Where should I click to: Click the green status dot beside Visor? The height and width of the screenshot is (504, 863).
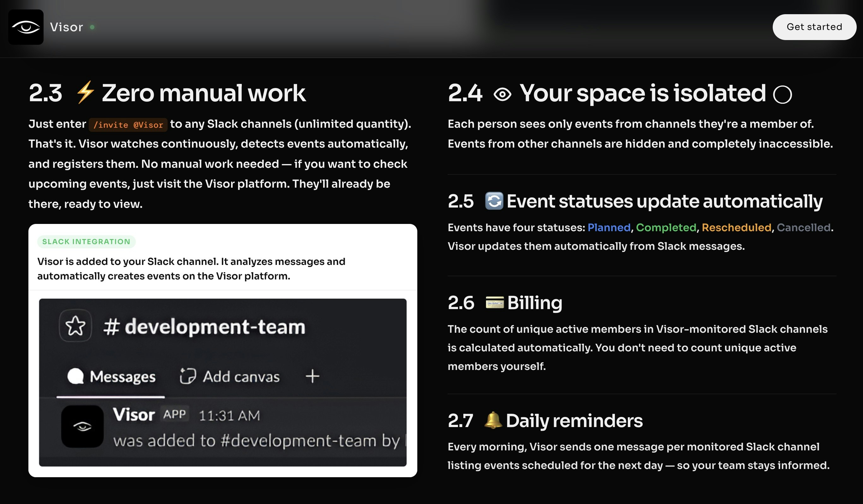click(x=92, y=27)
